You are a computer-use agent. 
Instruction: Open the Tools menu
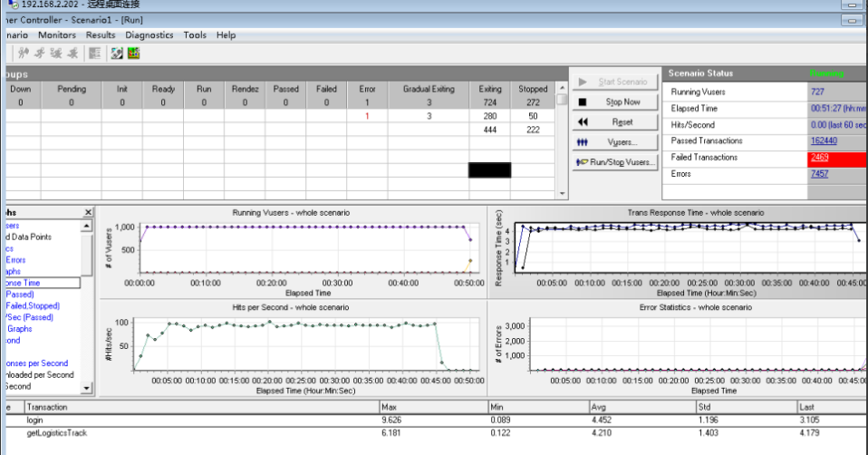click(195, 34)
